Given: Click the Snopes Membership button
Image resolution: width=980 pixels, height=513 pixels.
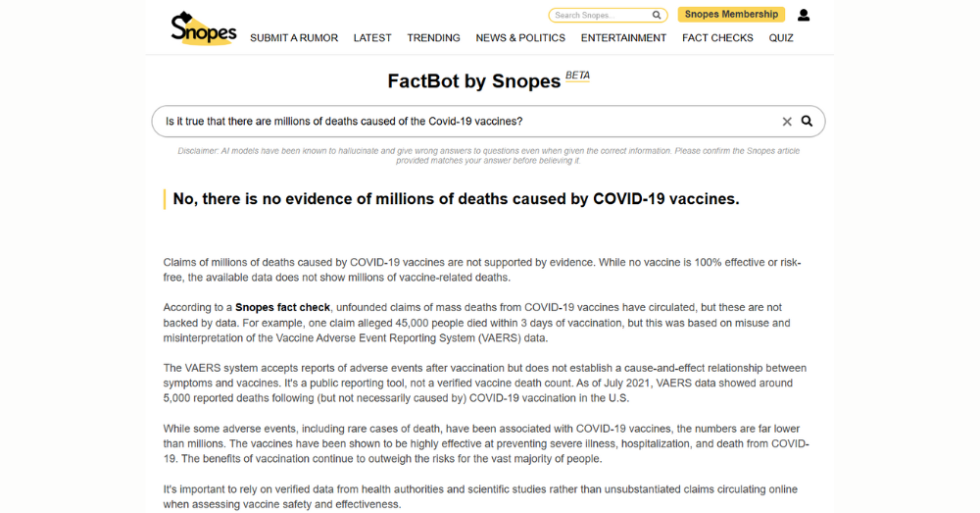Looking at the screenshot, I should pyautogui.click(x=731, y=15).
